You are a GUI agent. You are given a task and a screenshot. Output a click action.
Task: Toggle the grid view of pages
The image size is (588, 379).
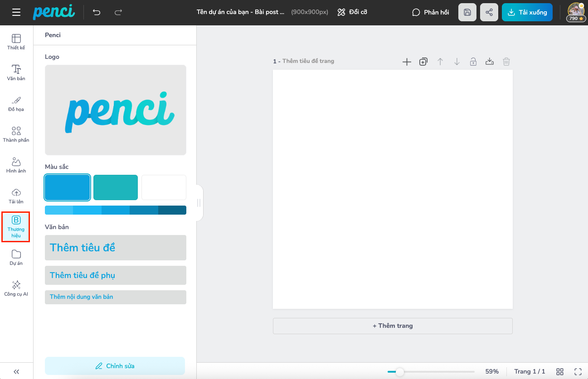[x=560, y=371]
